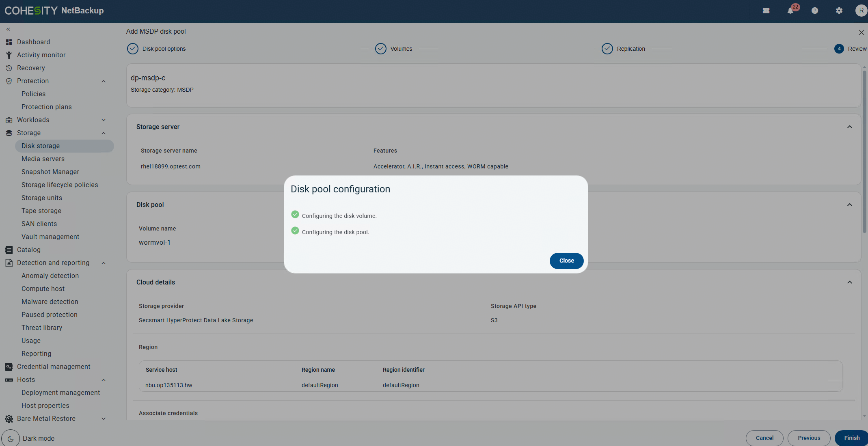Click the Credential management icon

(9, 367)
